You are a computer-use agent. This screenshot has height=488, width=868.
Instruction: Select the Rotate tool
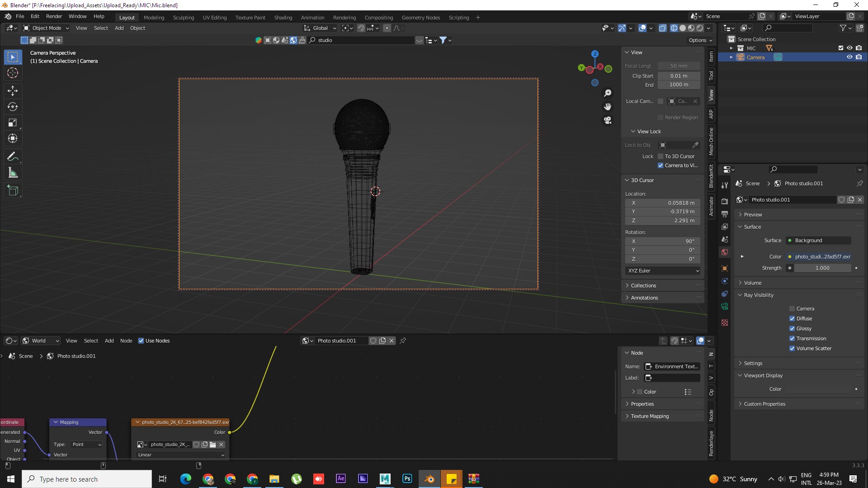(13, 107)
